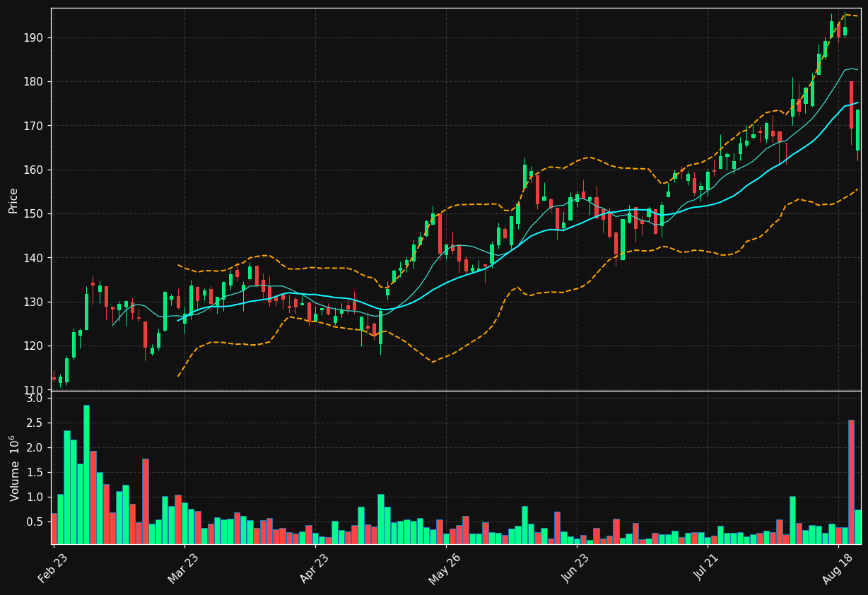Click the 3.0 volume tick label

pos(36,399)
